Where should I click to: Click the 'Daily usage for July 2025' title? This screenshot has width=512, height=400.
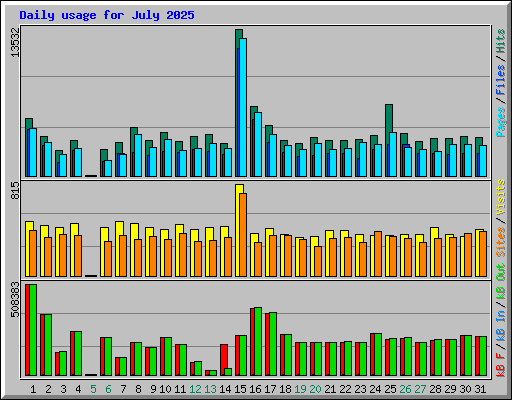coord(107,15)
